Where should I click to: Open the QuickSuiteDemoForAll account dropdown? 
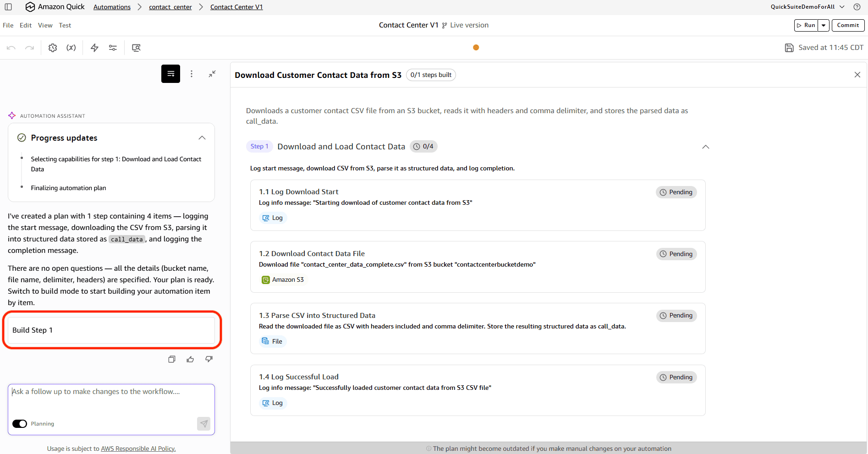[x=808, y=7]
